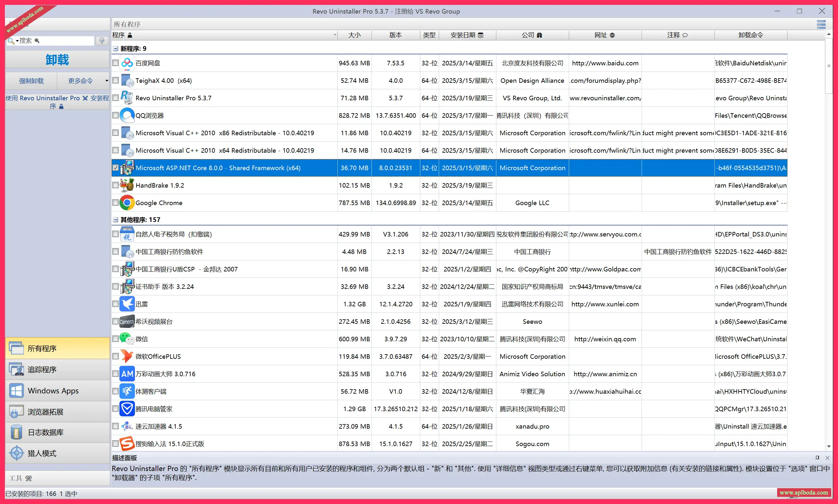Open the Hunter Mode (猎人模式) crosshair icon
Screen dimensions: 838x504
[x=16, y=453]
